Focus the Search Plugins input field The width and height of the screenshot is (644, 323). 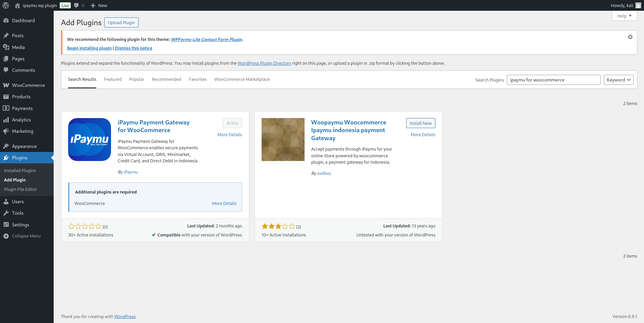tap(553, 80)
